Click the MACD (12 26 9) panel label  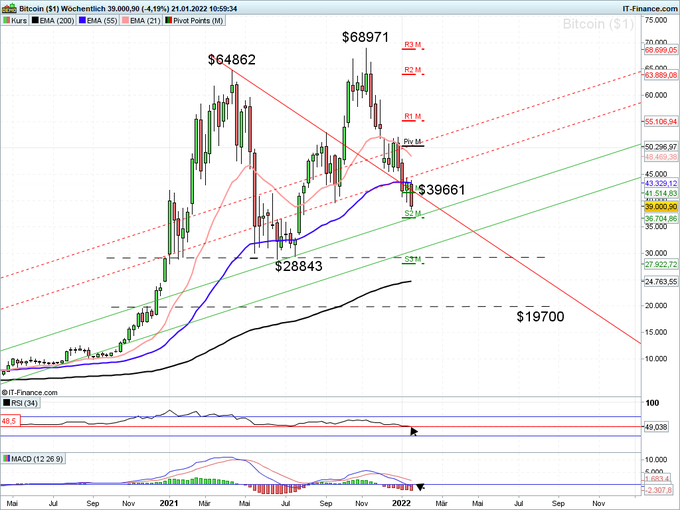(x=33, y=458)
